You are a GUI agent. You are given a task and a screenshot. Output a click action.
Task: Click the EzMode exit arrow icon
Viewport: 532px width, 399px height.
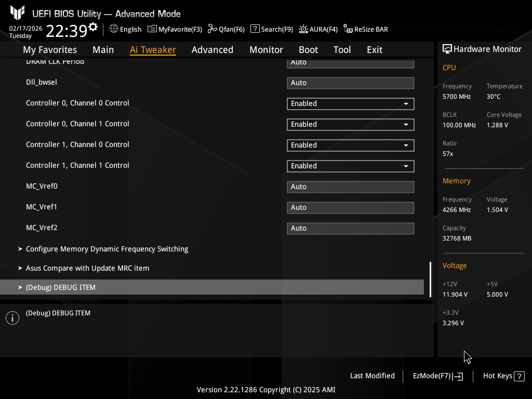[x=458, y=376]
